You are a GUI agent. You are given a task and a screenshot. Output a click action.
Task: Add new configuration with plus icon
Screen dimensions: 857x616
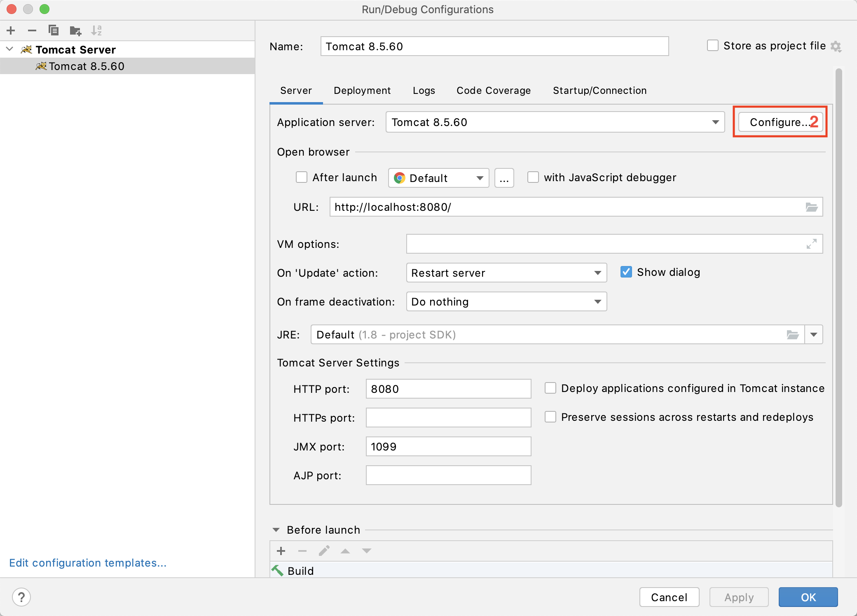pos(11,30)
